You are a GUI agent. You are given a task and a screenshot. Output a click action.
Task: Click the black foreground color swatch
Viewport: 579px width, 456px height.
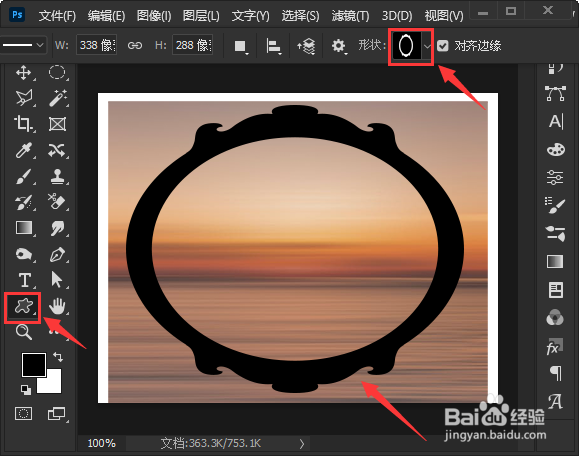(34, 365)
